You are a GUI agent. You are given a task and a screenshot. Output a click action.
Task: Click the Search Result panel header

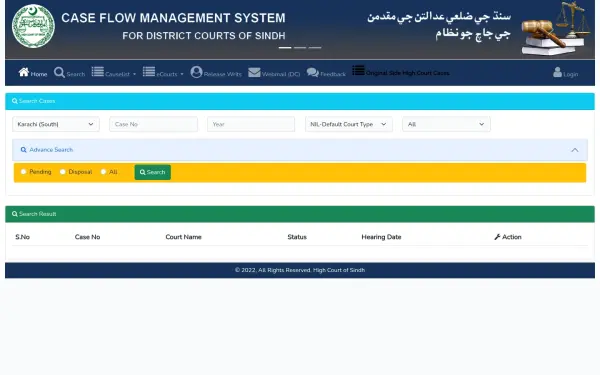(x=300, y=214)
